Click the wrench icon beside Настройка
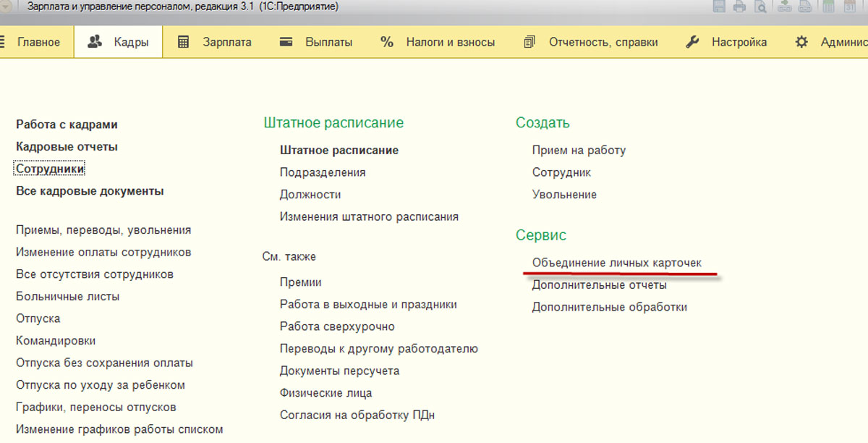This screenshot has height=443, width=868. click(x=692, y=42)
